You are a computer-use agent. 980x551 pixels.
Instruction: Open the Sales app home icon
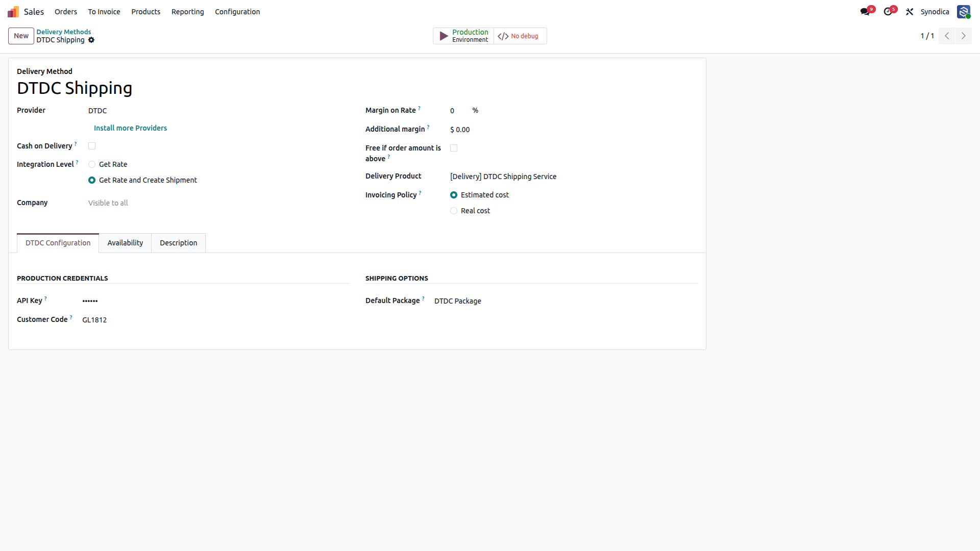click(x=13, y=12)
